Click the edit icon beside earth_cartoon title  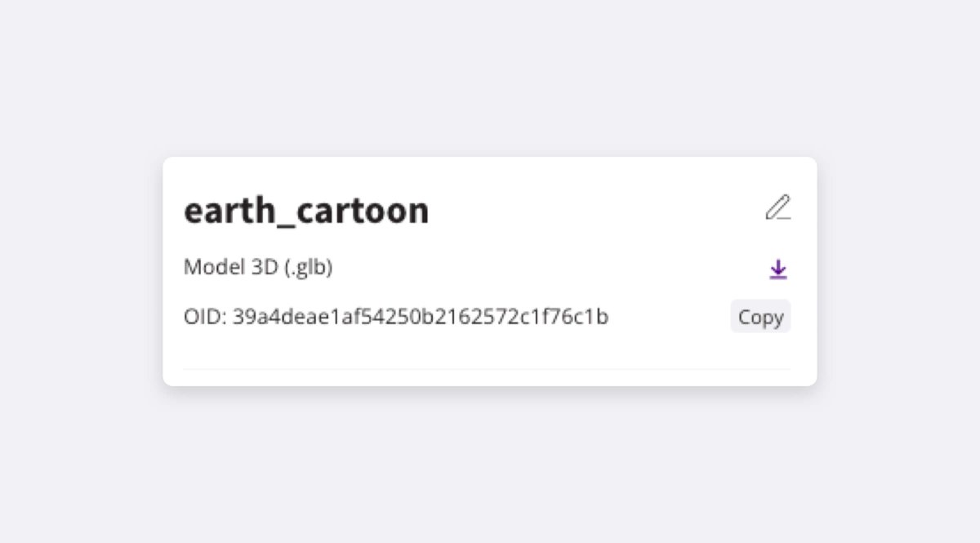(x=779, y=208)
